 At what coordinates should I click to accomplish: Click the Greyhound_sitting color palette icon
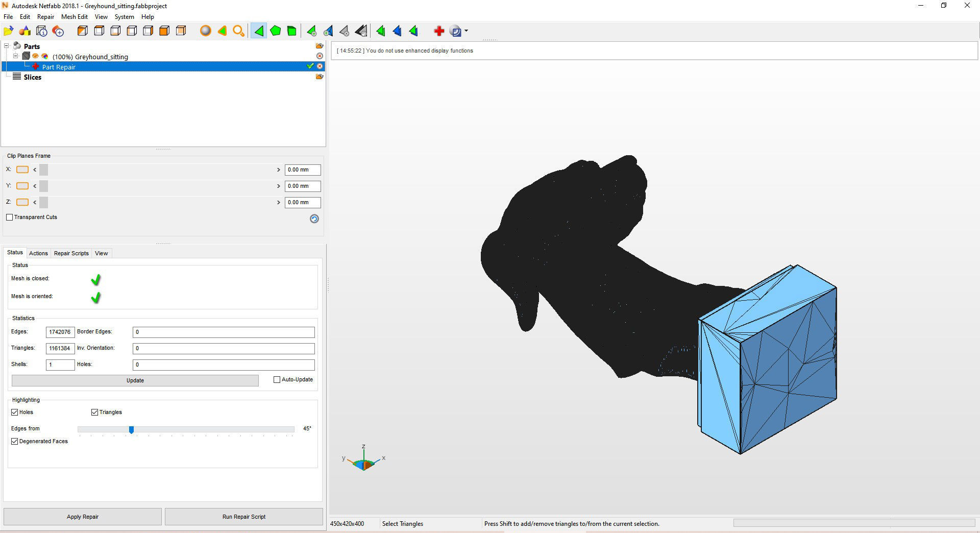[45, 56]
